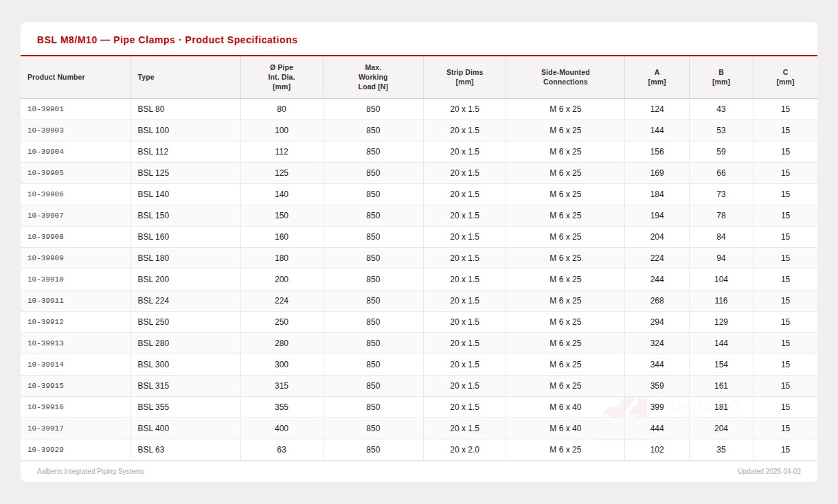Viewport: 838px width, 504px height.
Task: Select the 20 x 2.0 strip dimension cell
Action: tap(464, 450)
